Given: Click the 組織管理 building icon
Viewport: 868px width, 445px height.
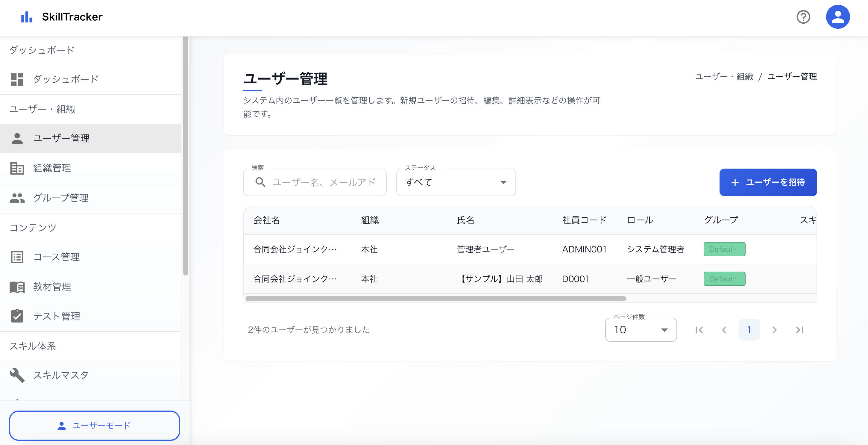Looking at the screenshot, I should 17,168.
